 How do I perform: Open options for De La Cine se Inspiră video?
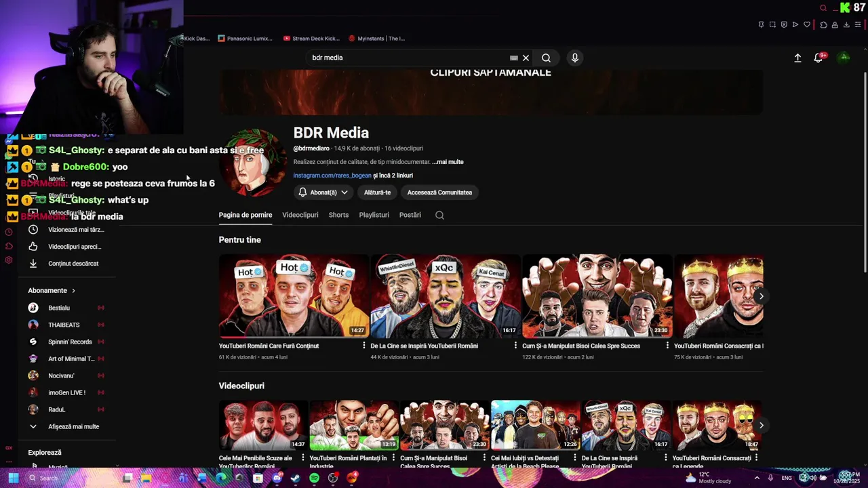[x=515, y=346]
